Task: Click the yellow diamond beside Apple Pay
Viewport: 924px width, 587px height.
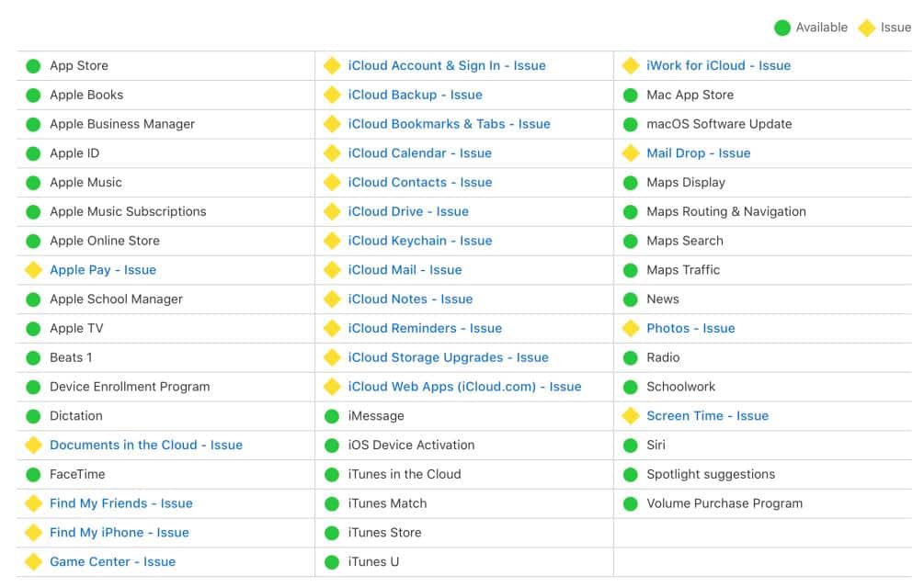Action: 34,270
